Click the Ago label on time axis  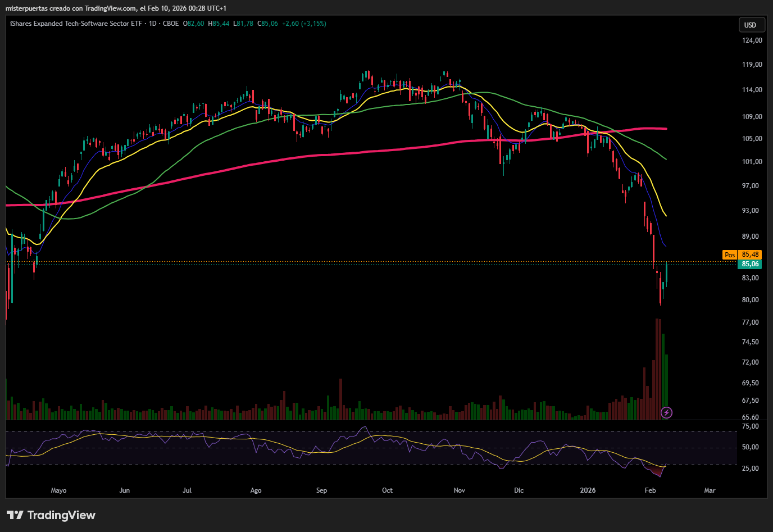pyautogui.click(x=256, y=490)
